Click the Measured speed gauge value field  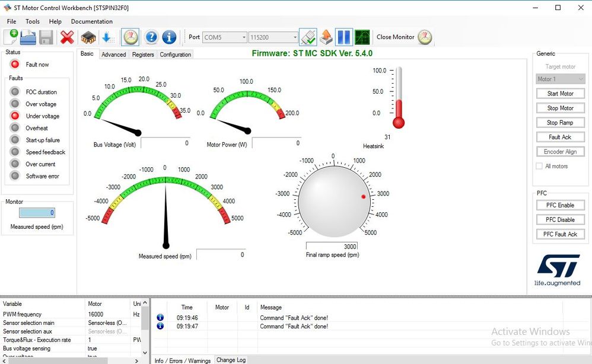pyautogui.click(x=221, y=254)
